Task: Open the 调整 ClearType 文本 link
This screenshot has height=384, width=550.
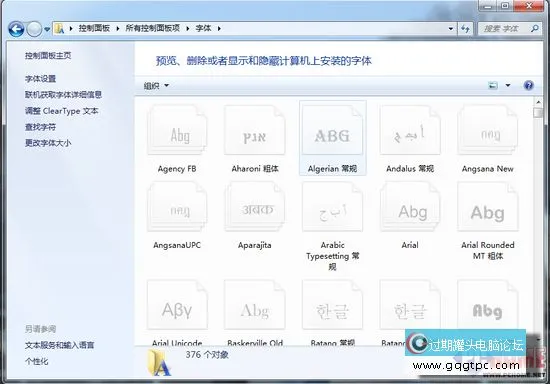Action: pos(61,111)
